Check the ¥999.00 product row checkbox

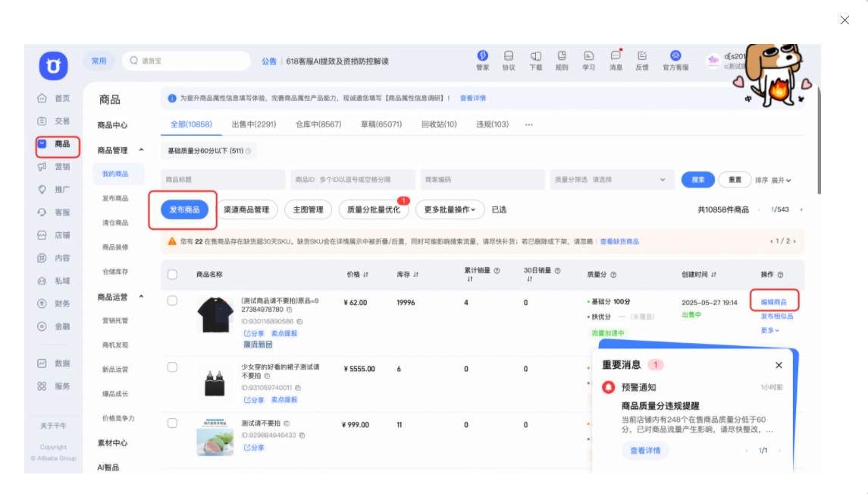coord(172,423)
